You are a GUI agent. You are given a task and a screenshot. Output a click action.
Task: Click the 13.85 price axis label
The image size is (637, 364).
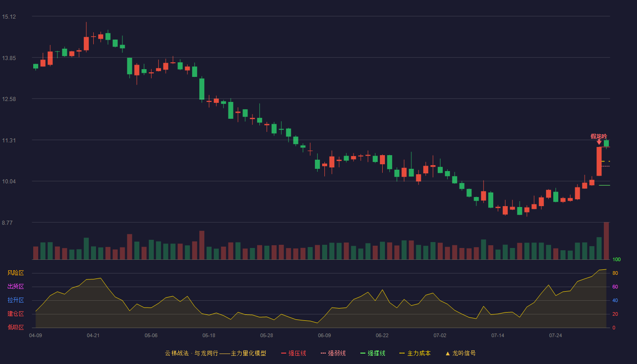9,58
